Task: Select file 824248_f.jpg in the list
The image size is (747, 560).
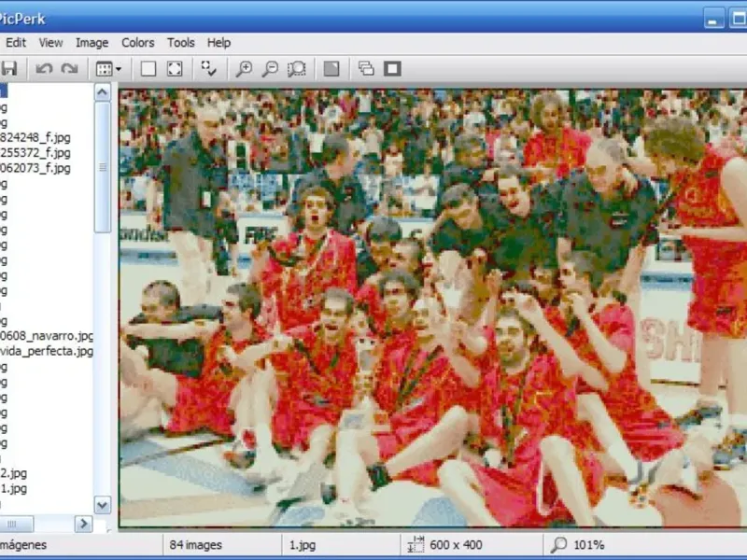Action: tap(35, 137)
